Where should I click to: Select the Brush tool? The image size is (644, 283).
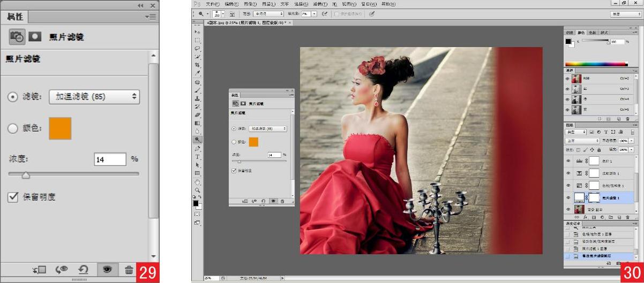tap(197, 91)
